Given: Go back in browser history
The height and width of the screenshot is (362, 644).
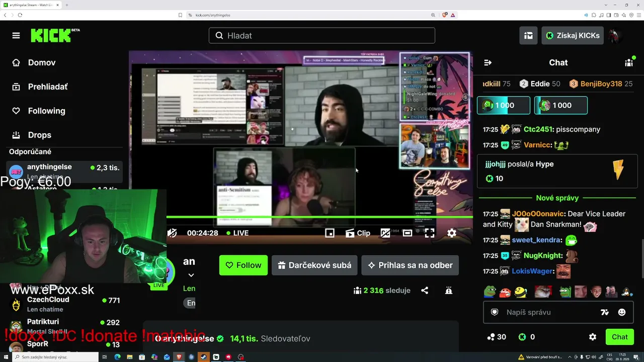Looking at the screenshot, I should pyautogui.click(x=5, y=15).
